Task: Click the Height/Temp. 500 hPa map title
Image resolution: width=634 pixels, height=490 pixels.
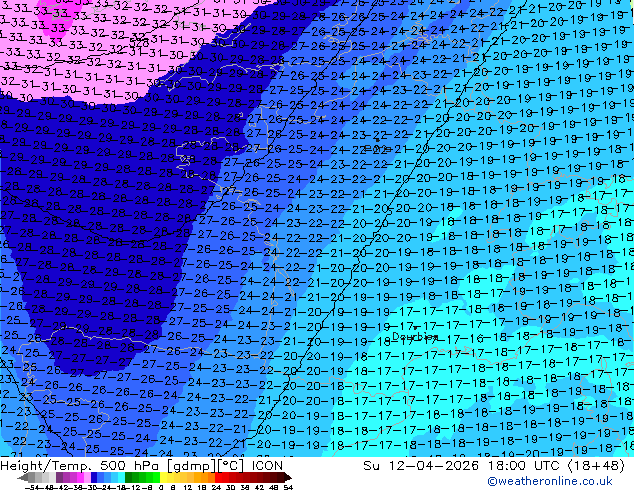Action: click(142, 466)
